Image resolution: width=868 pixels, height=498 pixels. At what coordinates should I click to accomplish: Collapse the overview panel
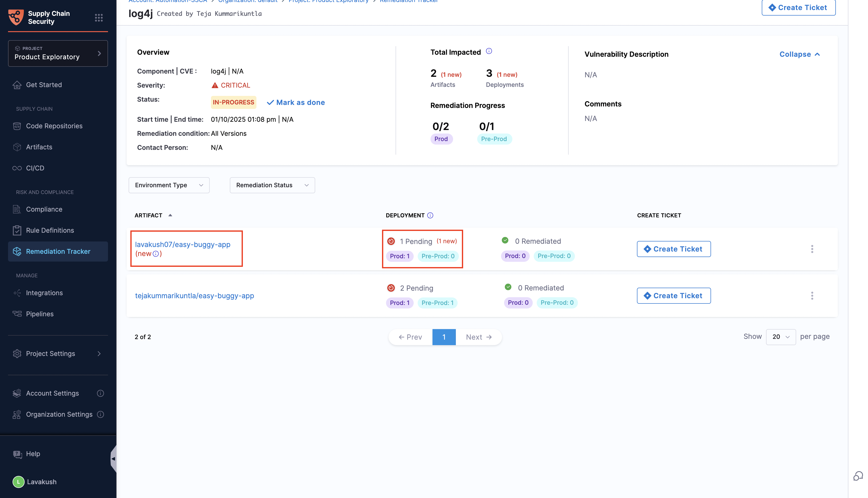point(799,54)
